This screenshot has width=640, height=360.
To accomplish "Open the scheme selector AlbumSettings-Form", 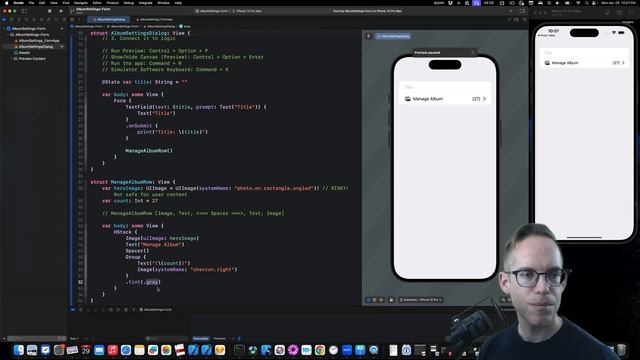I will 213,11.
